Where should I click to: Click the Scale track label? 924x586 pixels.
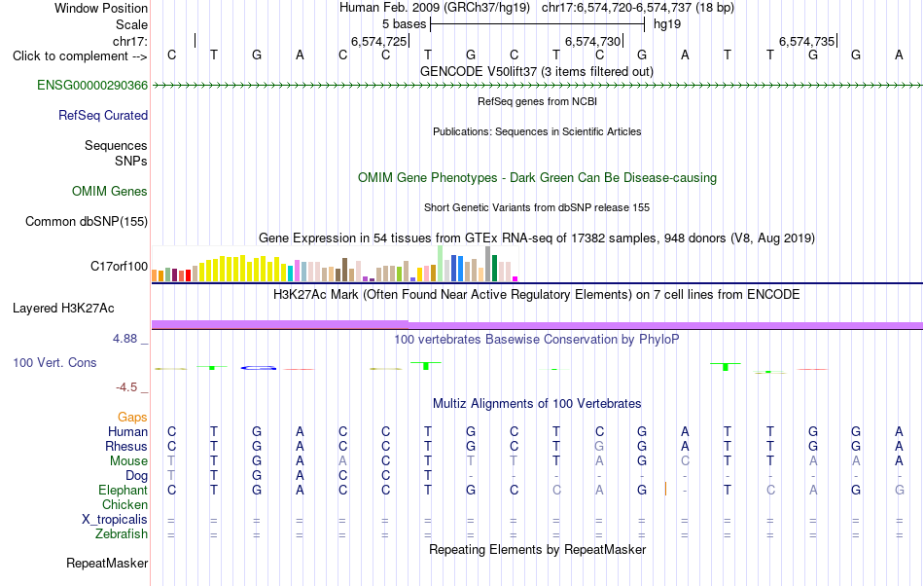click(132, 25)
